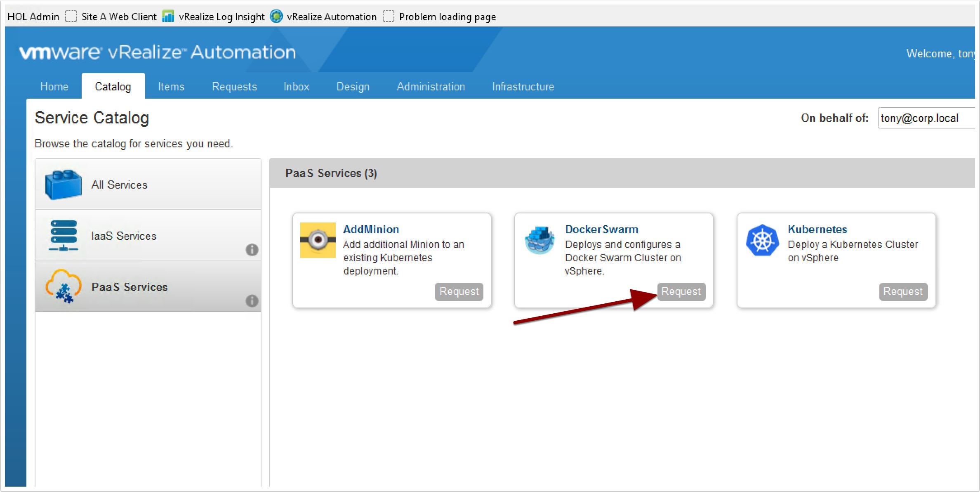Click the VMware vRealize Automation logo

tap(158, 52)
